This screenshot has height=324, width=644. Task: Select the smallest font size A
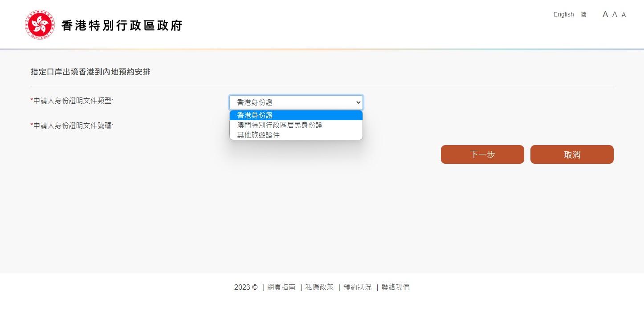tap(624, 15)
